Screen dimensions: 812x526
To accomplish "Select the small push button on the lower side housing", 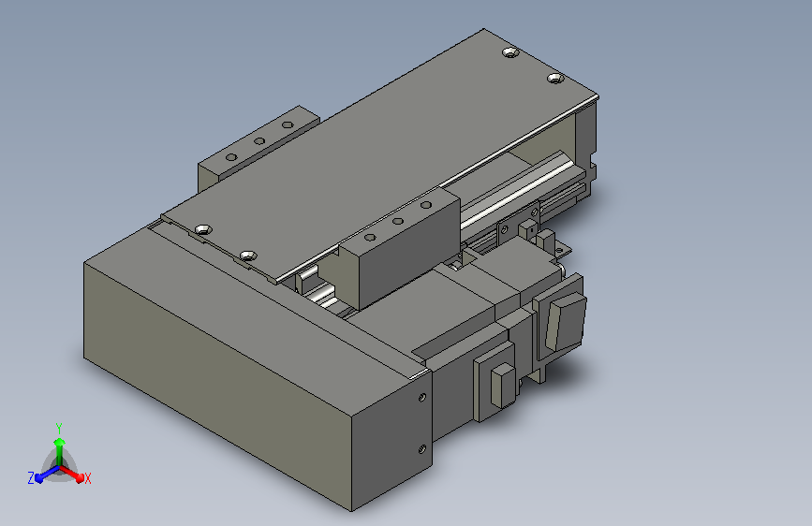I will 502,386.
